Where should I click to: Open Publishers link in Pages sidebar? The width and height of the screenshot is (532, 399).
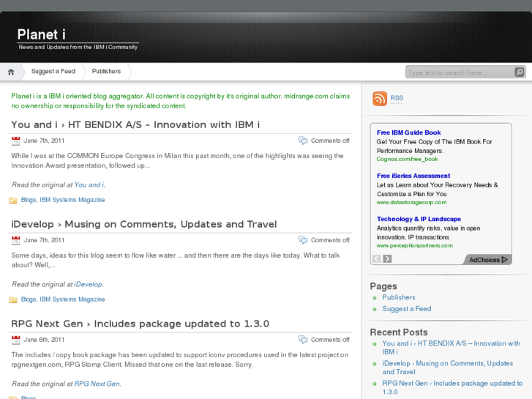tap(399, 297)
